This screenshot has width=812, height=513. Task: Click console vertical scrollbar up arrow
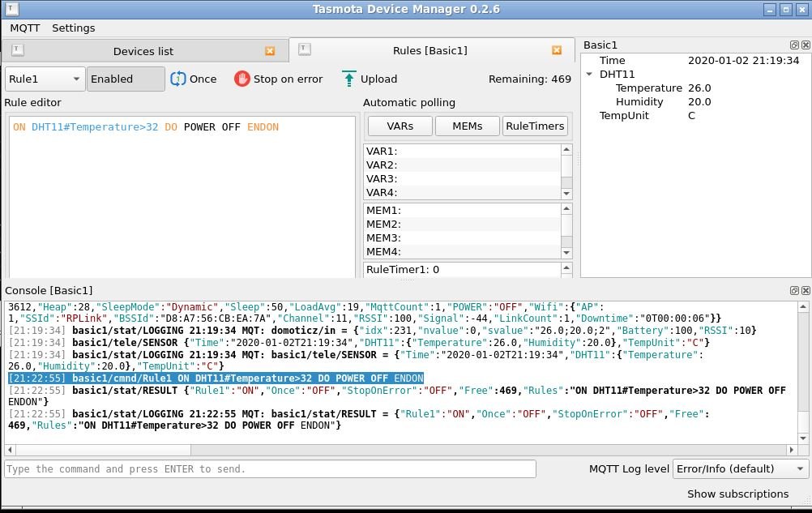click(x=803, y=307)
